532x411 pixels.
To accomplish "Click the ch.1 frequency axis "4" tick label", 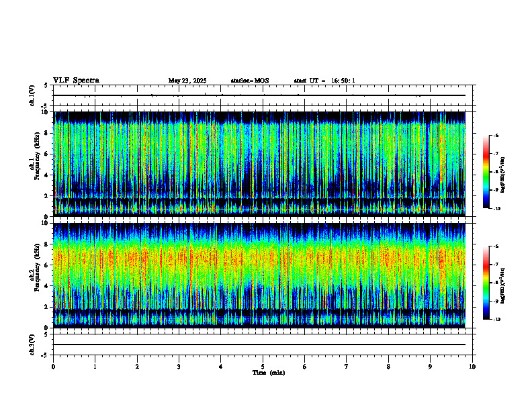I will (48, 175).
